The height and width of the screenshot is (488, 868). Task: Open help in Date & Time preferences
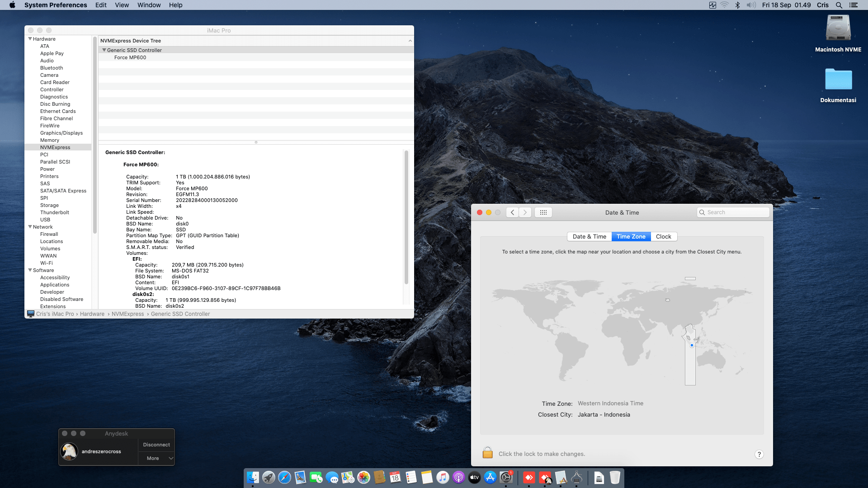click(x=759, y=454)
